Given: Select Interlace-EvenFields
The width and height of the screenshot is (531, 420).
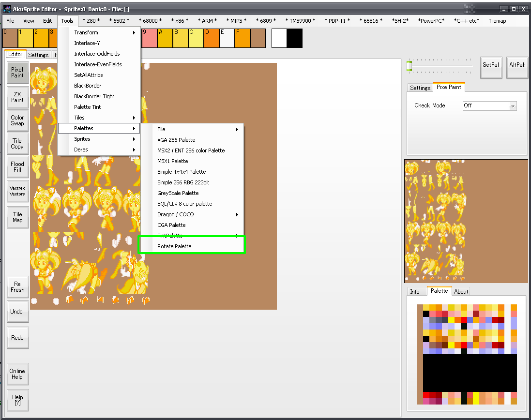Looking at the screenshot, I should (x=99, y=64).
